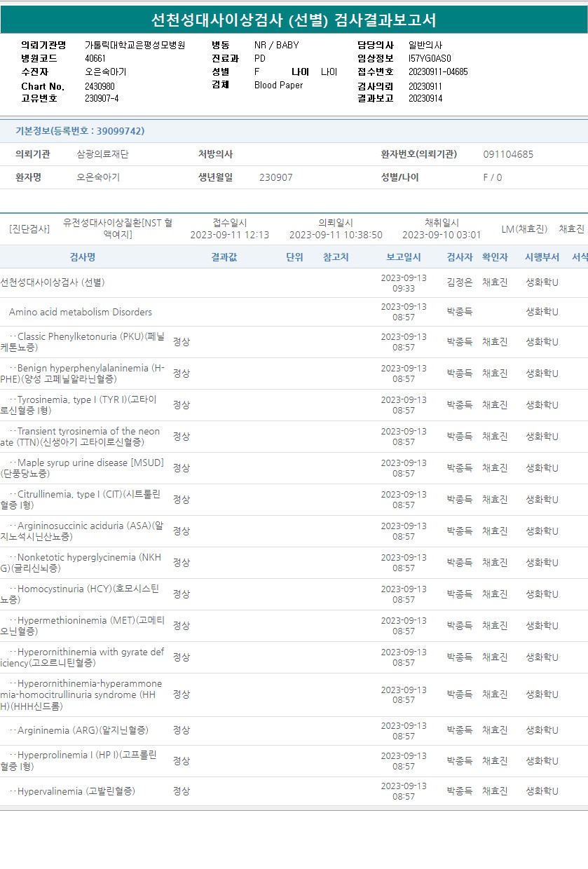Click the Amino acid metabolism Disorders row
Viewport: 588px width, 869px height.
(x=81, y=312)
